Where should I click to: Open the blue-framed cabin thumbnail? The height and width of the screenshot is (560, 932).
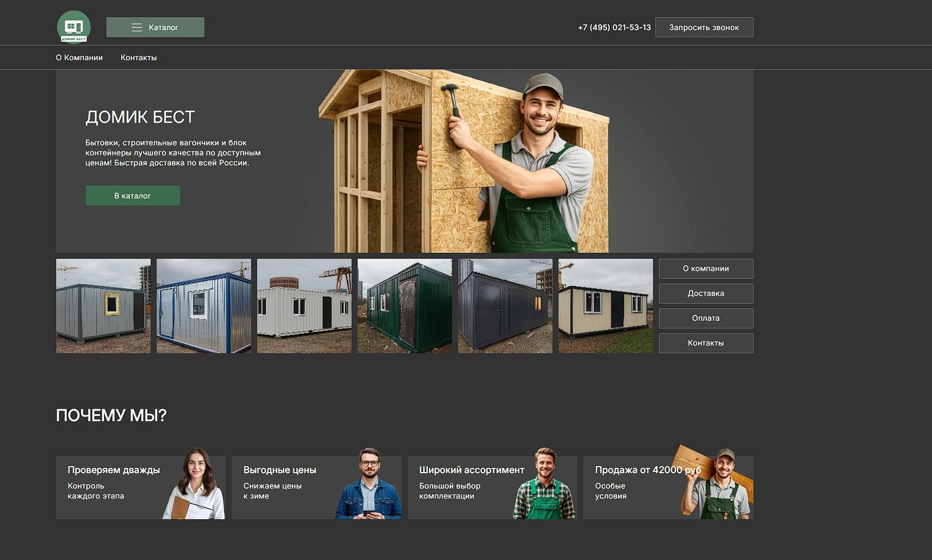tap(204, 306)
